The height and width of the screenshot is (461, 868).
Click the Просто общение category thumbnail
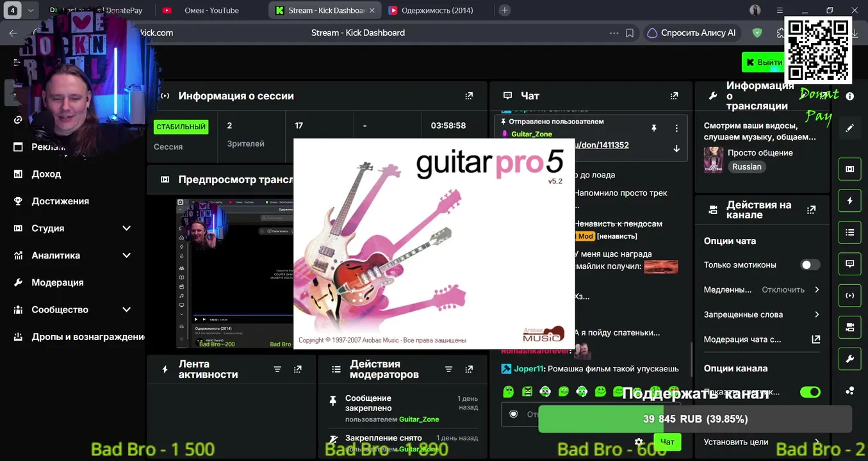[x=714, y=159]
